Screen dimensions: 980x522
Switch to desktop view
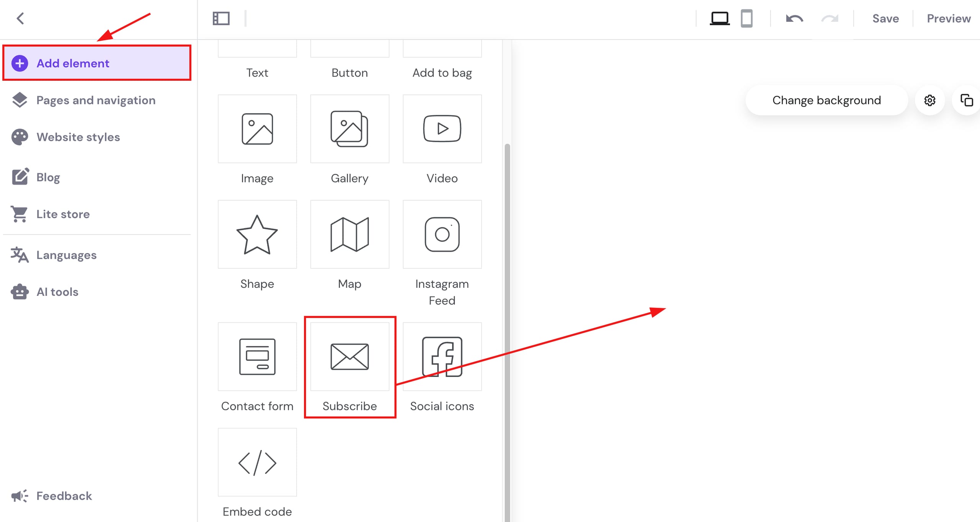click(720, 18)
